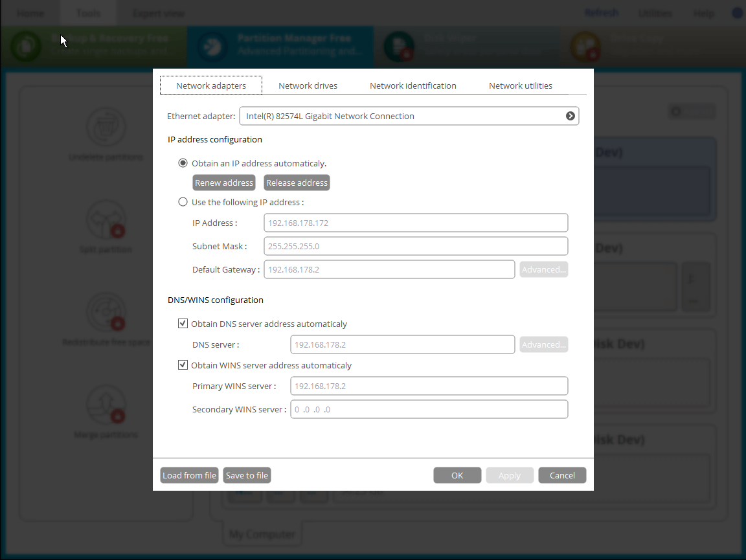Expand the Ethernet adapter dropdown arrow
Screen dimensions: 746x560
[570, 117]
